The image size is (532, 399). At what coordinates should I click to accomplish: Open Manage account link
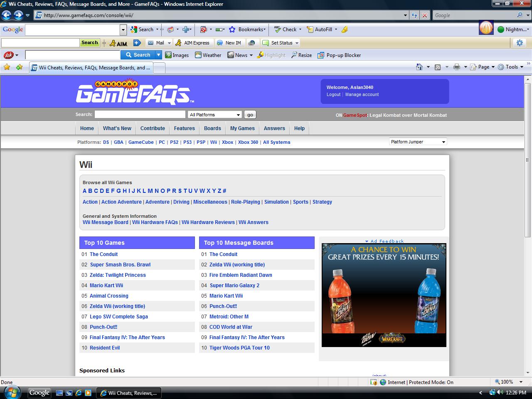pyautogui.click(x=362, y=94)
